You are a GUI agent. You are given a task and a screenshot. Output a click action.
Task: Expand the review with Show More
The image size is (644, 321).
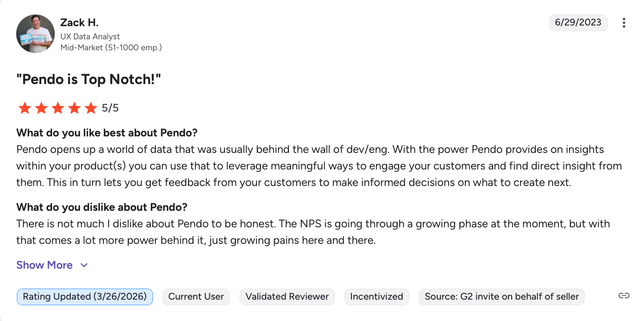point(44,265)
